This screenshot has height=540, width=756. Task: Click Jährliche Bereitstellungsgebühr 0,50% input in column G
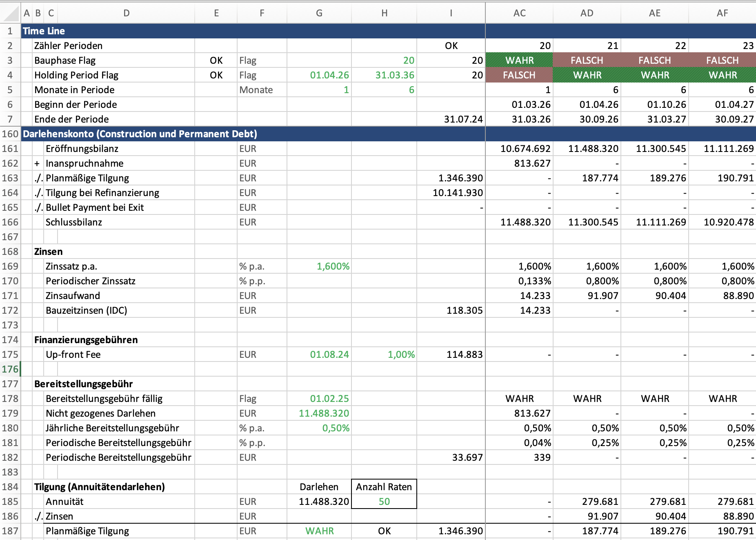(x=319, y=428)
